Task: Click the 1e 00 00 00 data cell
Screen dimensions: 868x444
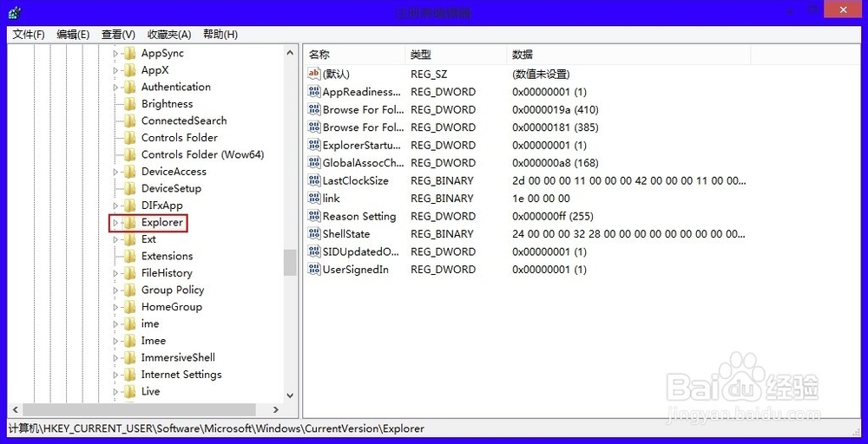Action: [x=541, y=199]
